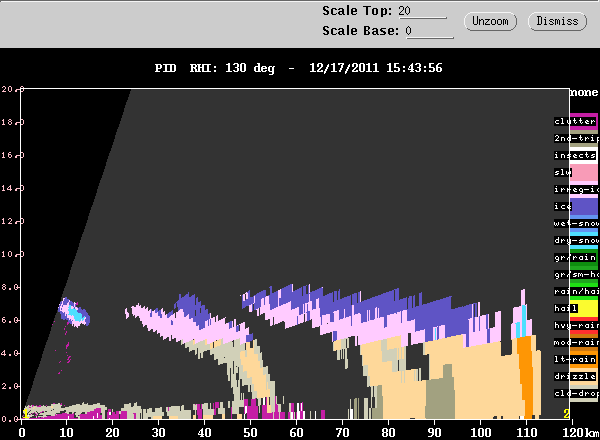This screenshot has width=600, height=440.
Task: Click the 'none' legend label
Action: tap(584, 93)
